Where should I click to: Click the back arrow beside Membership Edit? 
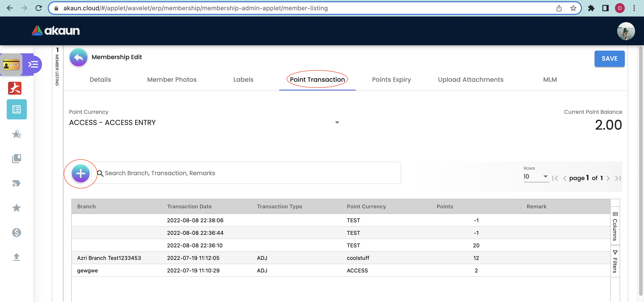coord(78,58)
